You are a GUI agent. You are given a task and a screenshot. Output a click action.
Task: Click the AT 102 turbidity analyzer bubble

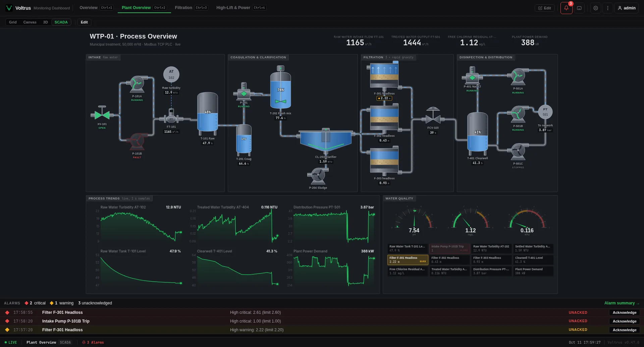coord(171,74)
